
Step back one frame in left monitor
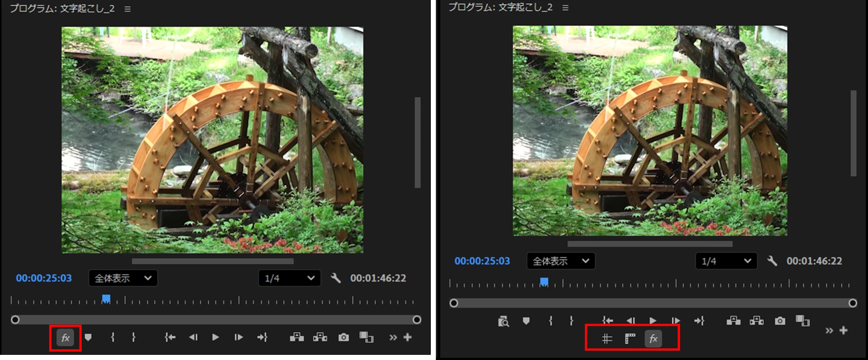(x=193, y=337)
